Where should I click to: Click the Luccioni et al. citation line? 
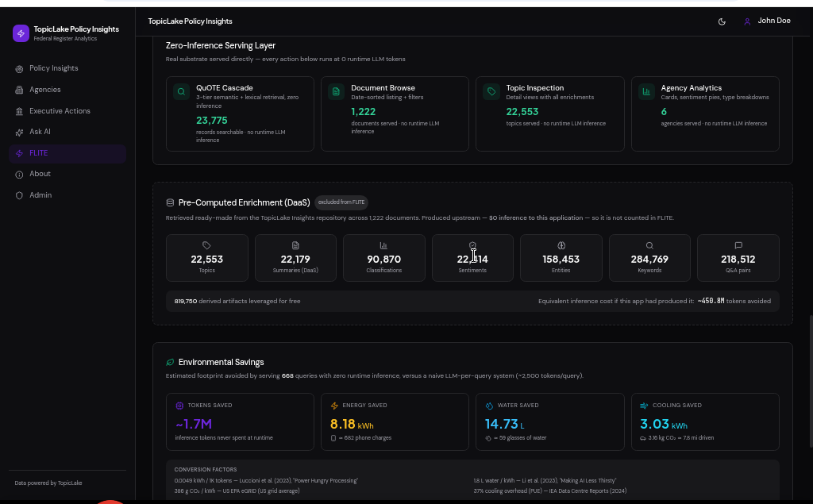(266, 481)
